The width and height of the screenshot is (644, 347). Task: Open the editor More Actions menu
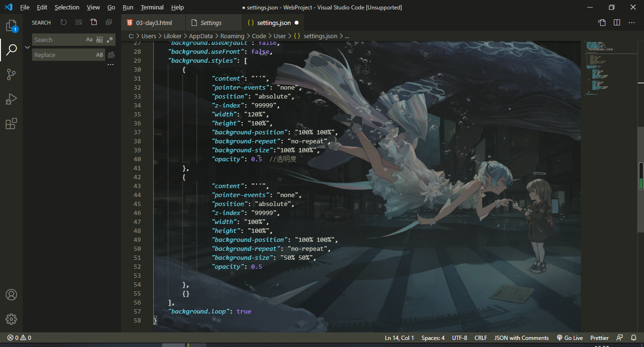point(632,23)
